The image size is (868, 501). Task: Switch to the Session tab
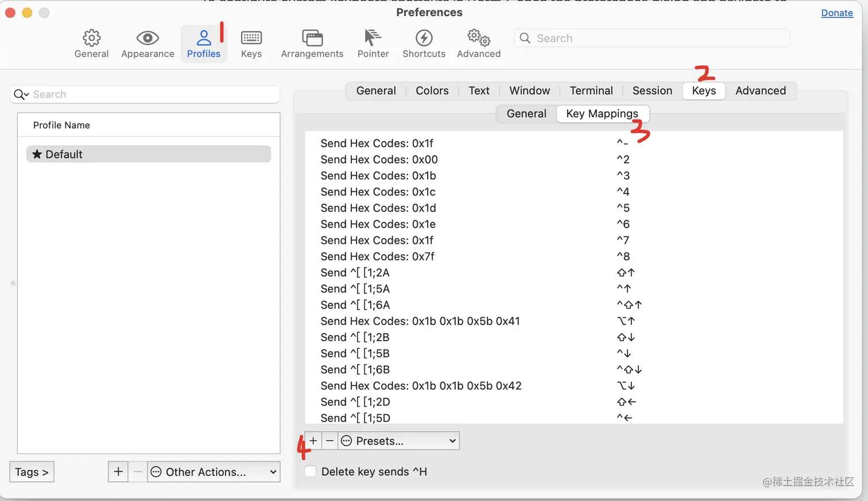652,91
